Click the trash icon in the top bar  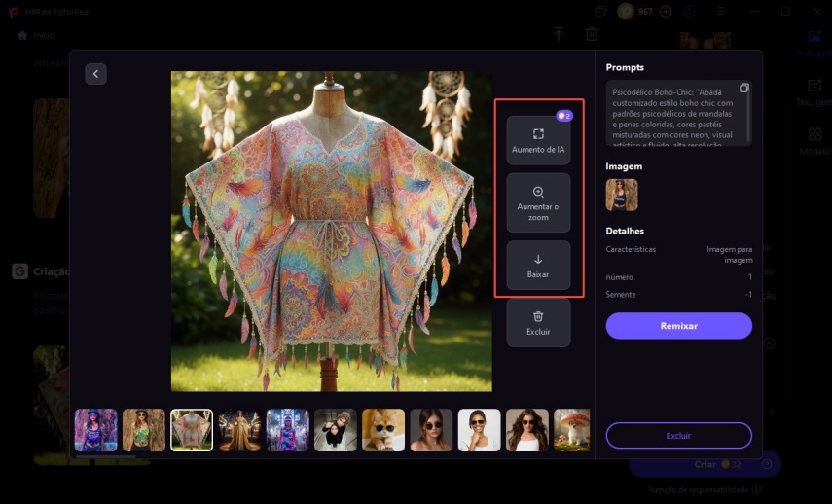[592, 34]
